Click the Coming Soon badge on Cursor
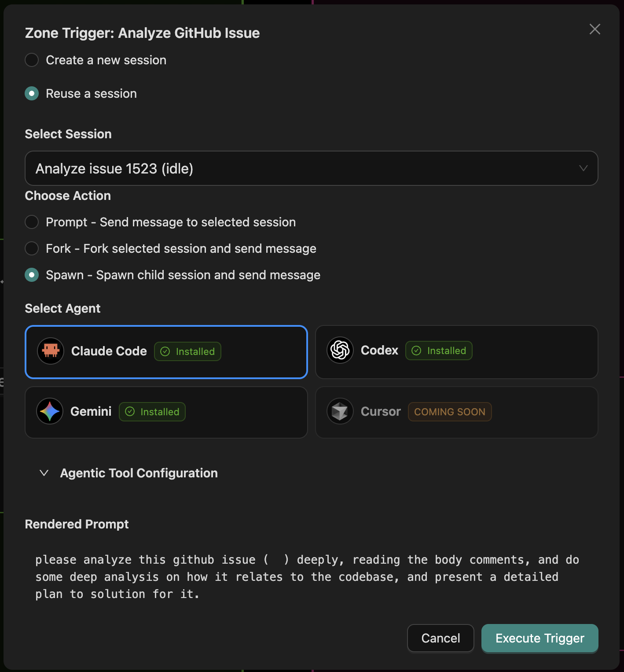Viewport: 624px width, 672px height. pyautogui.click(x=449, y=412)
